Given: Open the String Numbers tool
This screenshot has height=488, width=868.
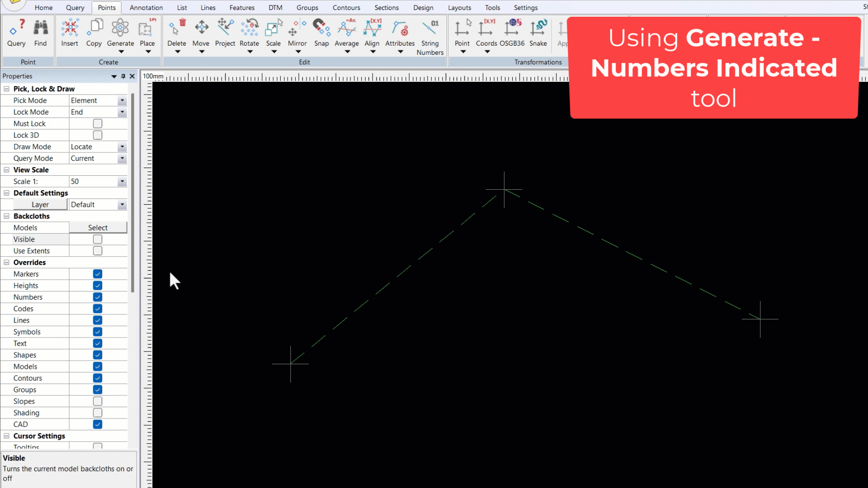Looking at the screenshot, I should [430, 36].
